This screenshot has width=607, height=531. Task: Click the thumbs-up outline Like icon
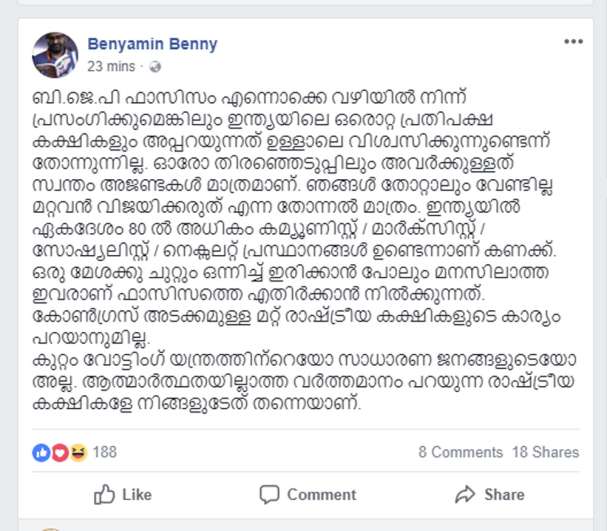point(104,494)
